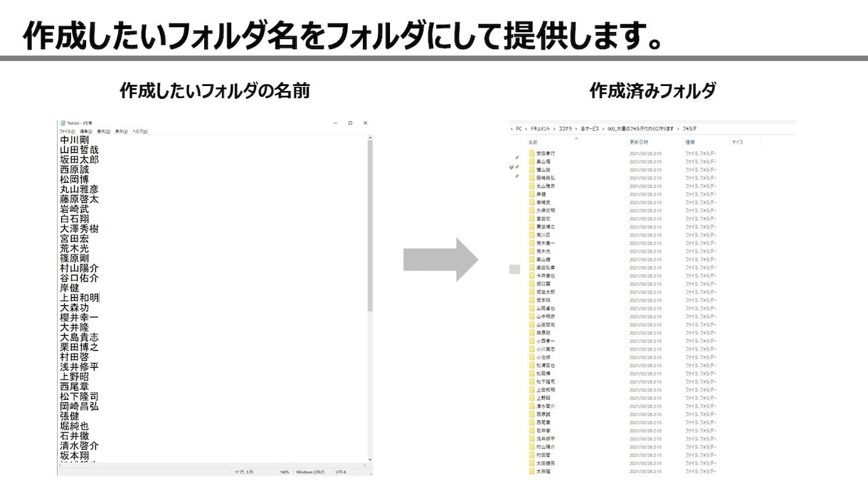Click folder icon of 山岡卓也
Viewport: 868px width, 488px height.
coord(531,308)
